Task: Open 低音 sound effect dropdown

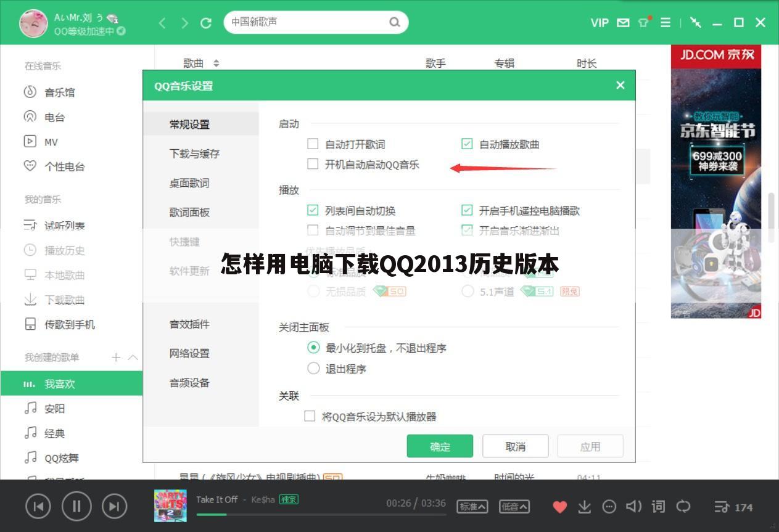Action: point(514,507)
